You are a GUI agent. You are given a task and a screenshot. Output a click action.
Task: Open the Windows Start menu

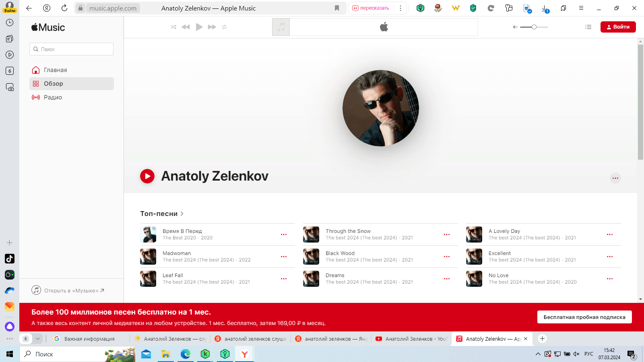click(10, 354)
